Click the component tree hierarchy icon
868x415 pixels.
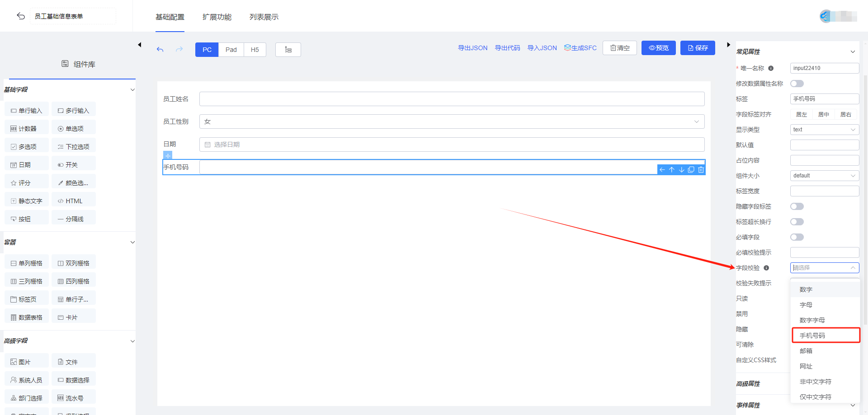pyautogui.click(x=288, y=50)
